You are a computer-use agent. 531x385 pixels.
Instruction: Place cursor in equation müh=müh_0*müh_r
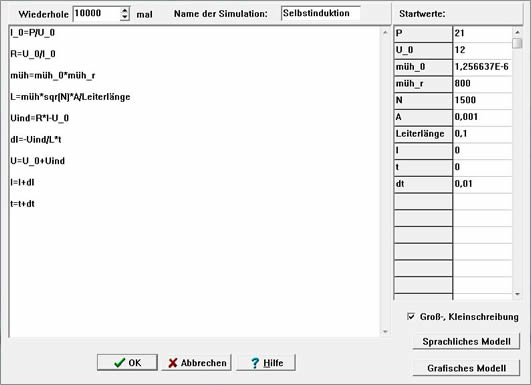tap(52, 76)
